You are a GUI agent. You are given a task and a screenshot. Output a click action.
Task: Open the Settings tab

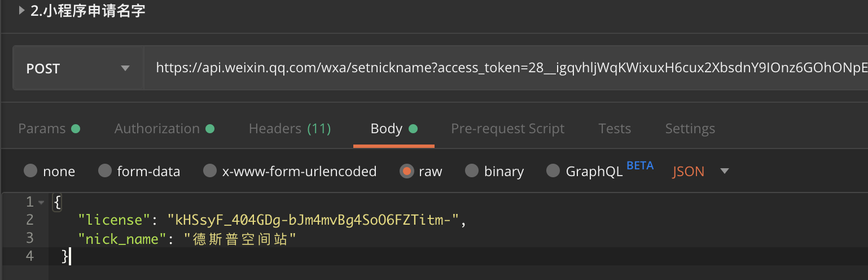coord(690,129)
